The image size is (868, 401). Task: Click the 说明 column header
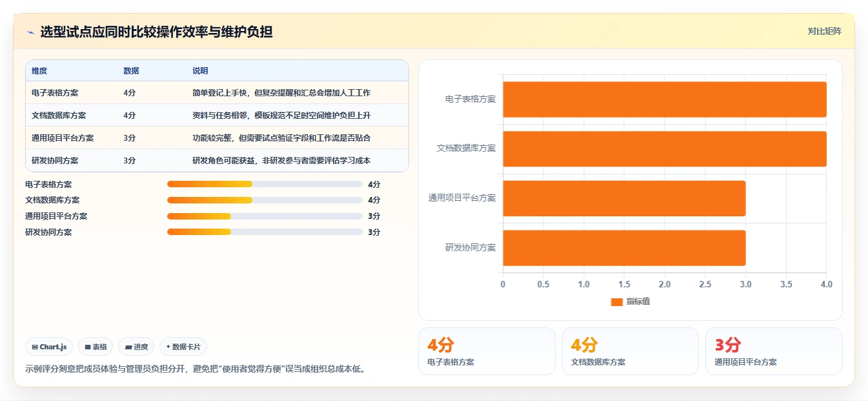(x=200, y=71)
